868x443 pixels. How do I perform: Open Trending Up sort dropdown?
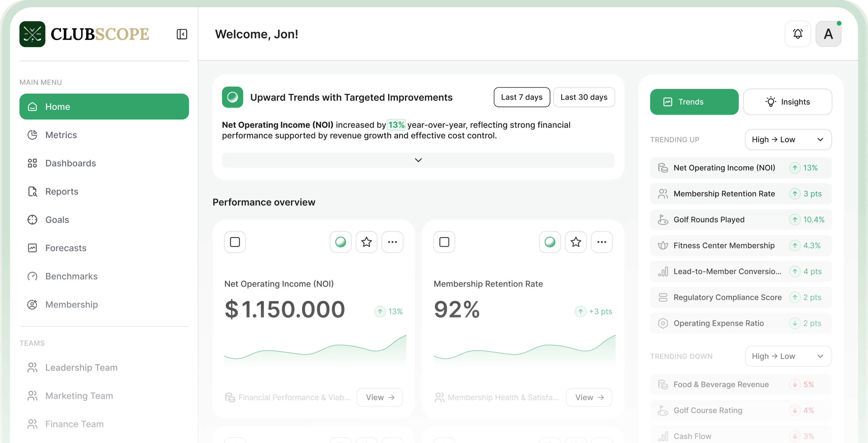coord(788,139)
